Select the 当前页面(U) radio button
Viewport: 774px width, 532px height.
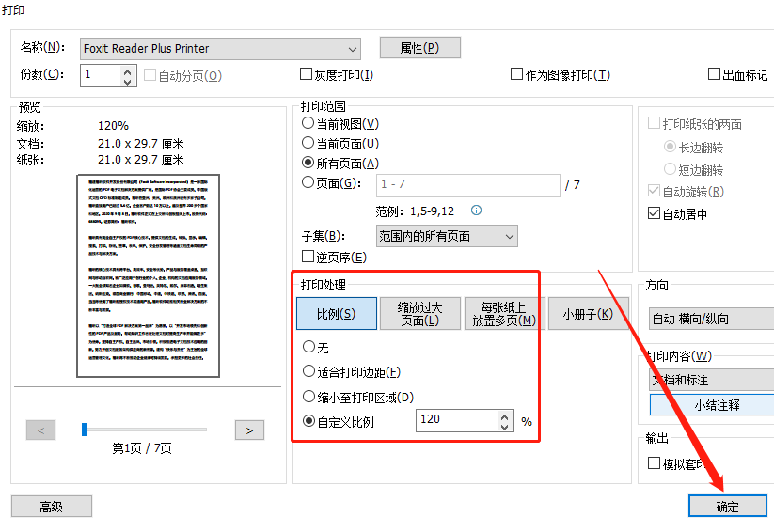[308, 143]
